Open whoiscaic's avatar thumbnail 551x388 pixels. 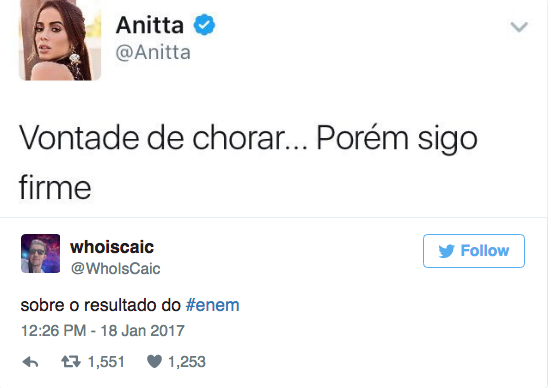pyautogui.click(x=40, y=253)
